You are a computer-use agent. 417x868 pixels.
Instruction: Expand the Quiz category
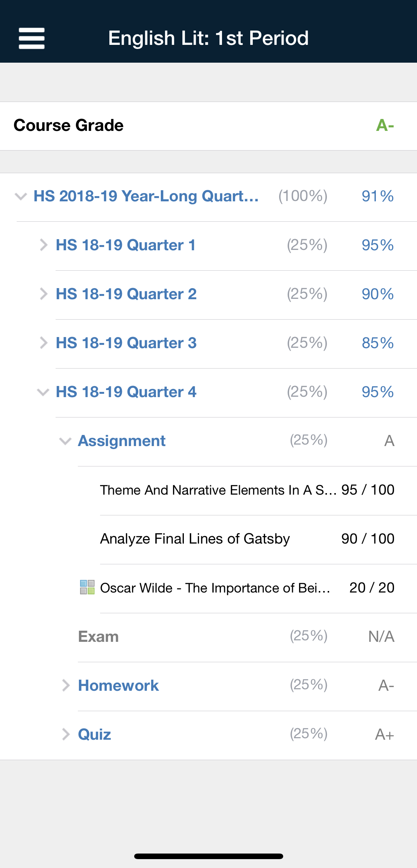pos(66,734)
